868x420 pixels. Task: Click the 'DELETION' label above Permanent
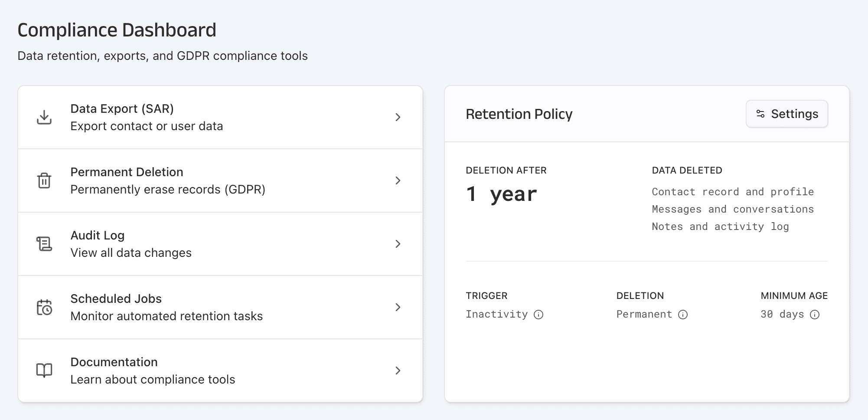click(640, 296)
